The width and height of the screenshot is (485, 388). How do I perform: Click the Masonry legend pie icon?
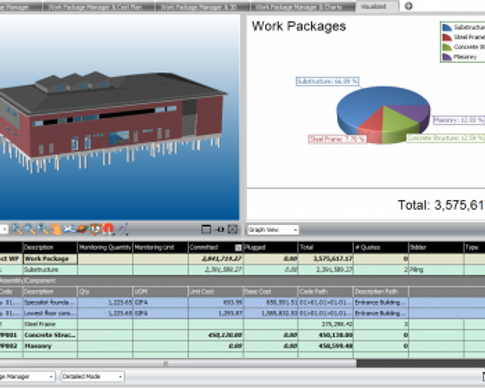click(447, 57)
